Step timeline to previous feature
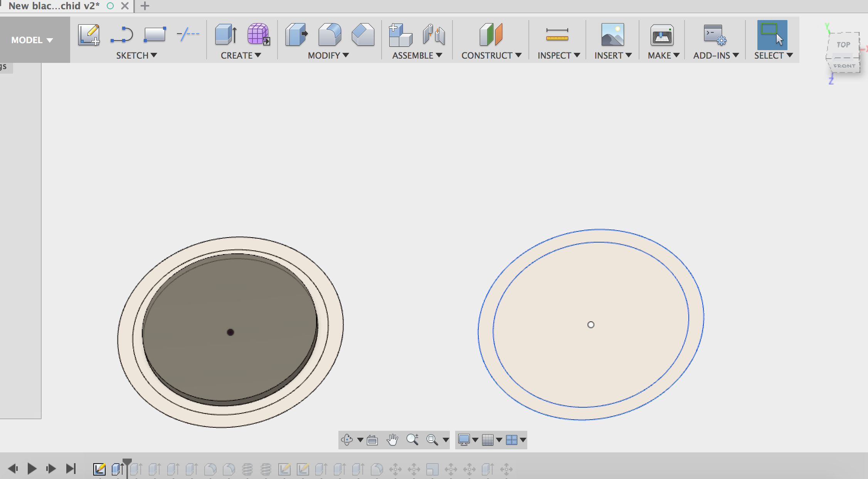This screenshot has height=479, width=868. [x=13, y=469]
